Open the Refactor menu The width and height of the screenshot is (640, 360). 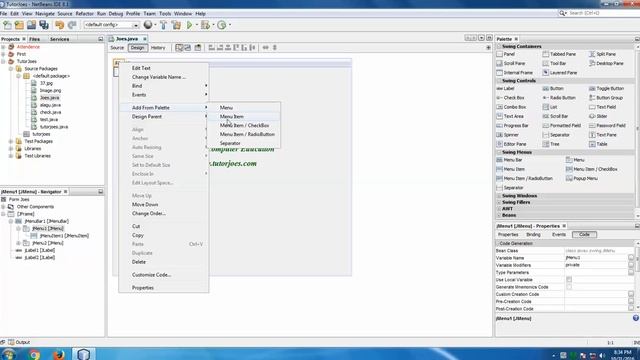(84, 13)
